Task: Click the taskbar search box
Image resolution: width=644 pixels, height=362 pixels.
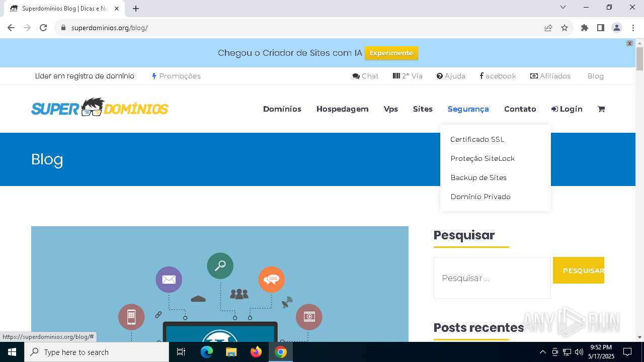Action: (x=97, y=352)
